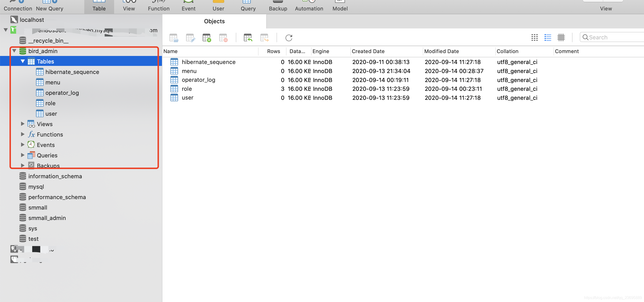Select the User toolbar button
The image size is (644, 302).
click(x=218, y=6)
